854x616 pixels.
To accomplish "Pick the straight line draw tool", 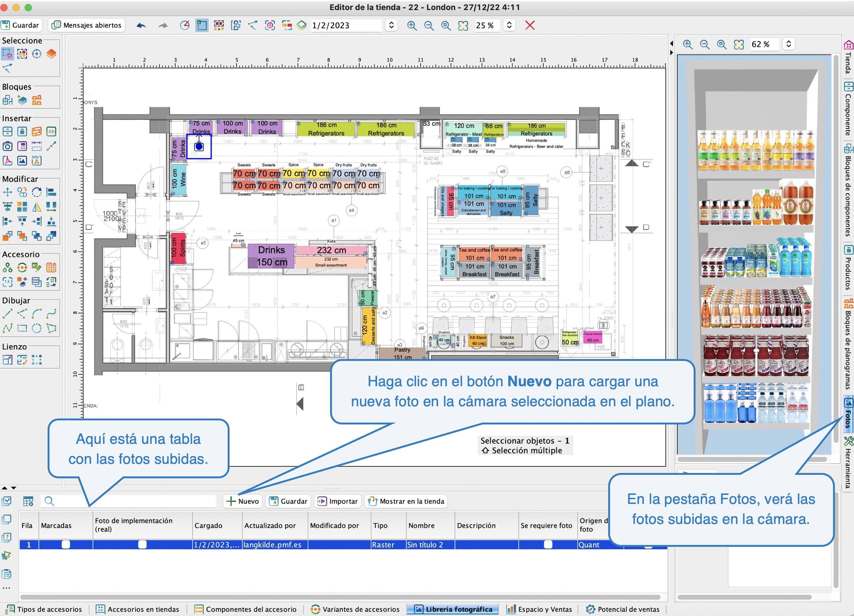I will point(8,313).
